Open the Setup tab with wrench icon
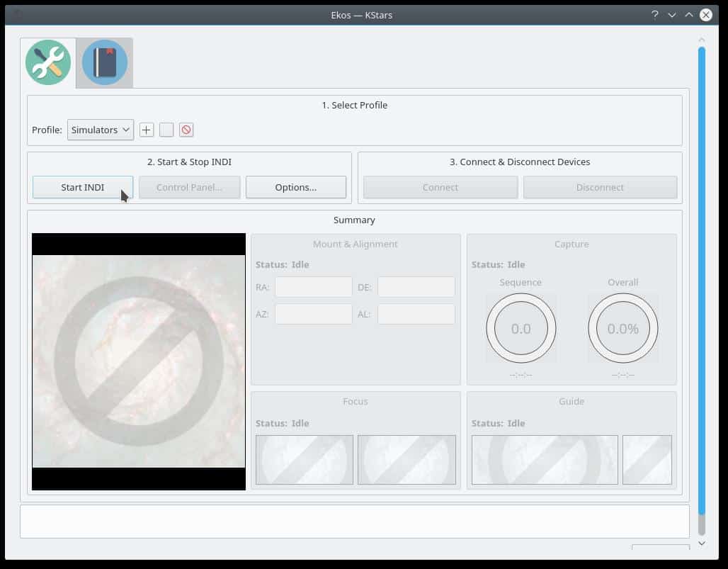Viewport: 728px width, 569px height. (x=48, y=62)
